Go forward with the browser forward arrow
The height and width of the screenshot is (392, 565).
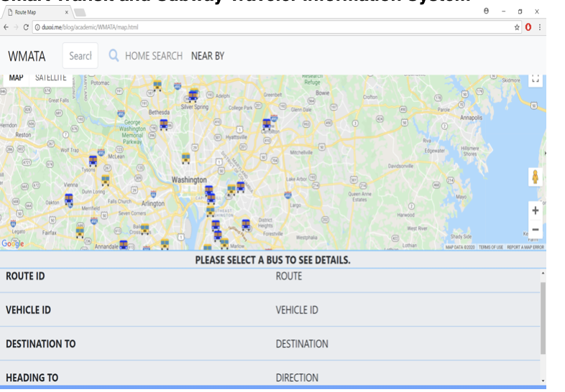[x=16, y=27]
